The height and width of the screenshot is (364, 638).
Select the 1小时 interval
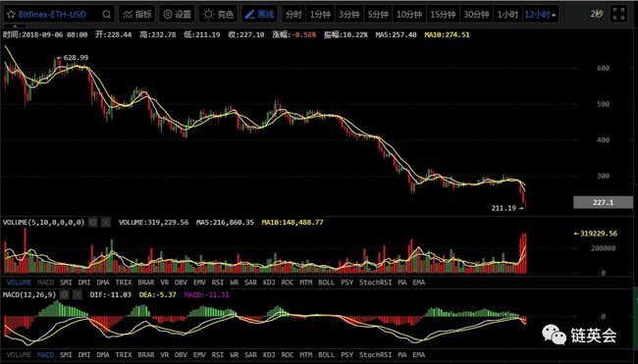pos(507,15)
